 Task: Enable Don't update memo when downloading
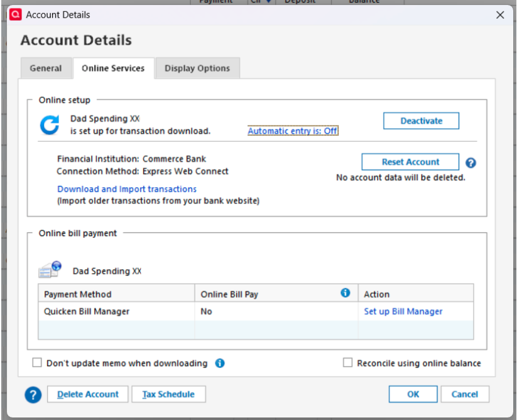click(x=37, y=363)
